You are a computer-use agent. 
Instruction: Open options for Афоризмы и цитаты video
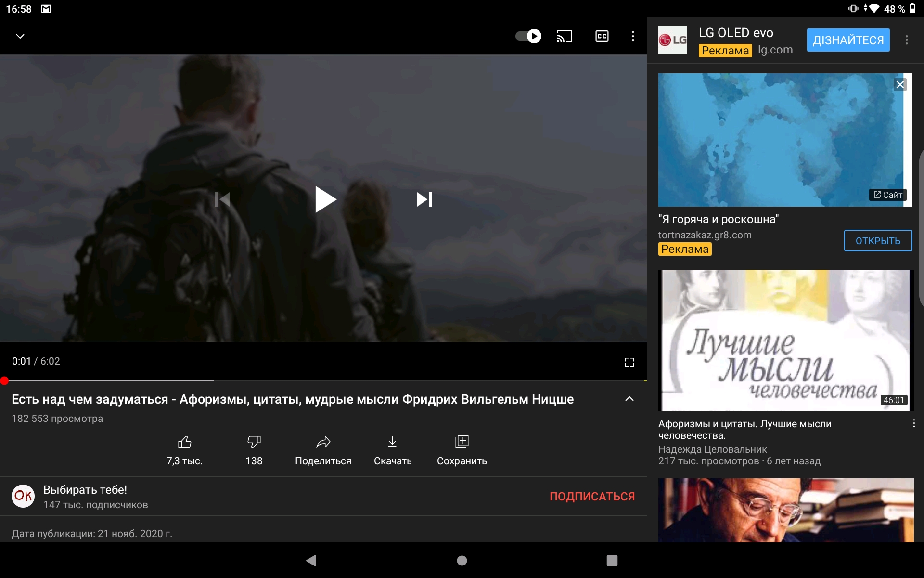click(x=913, y=423)
